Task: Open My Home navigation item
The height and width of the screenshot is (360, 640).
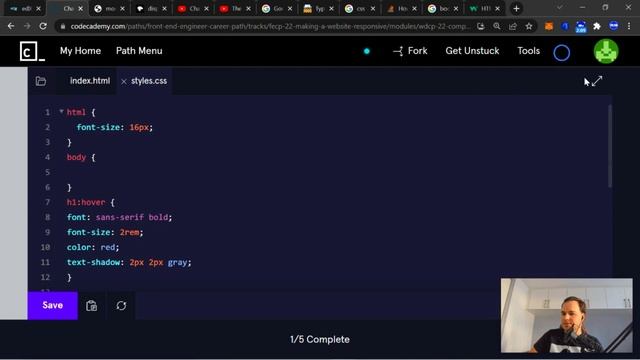Action: coord(80,51)
